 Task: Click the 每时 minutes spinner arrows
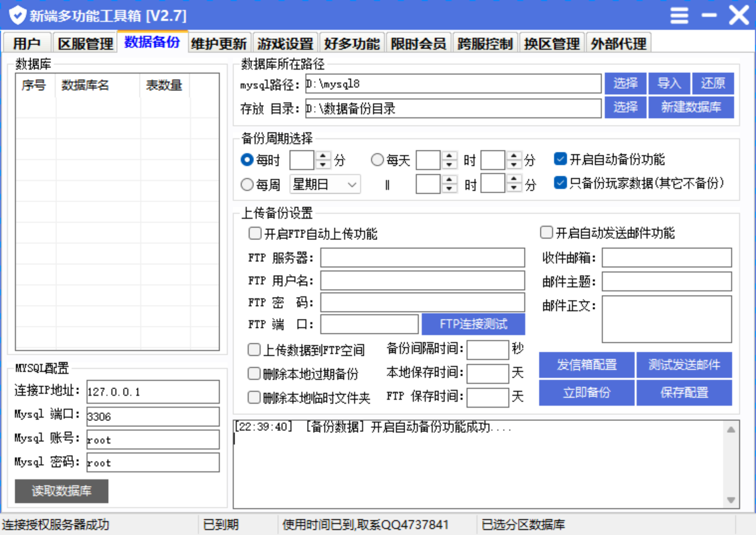(x=322, y=160)
